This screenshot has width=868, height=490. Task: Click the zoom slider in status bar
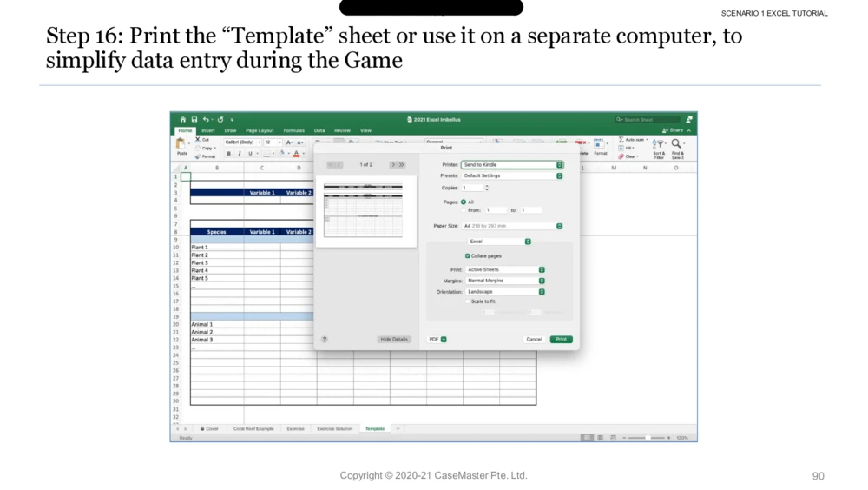click(647, 438)
